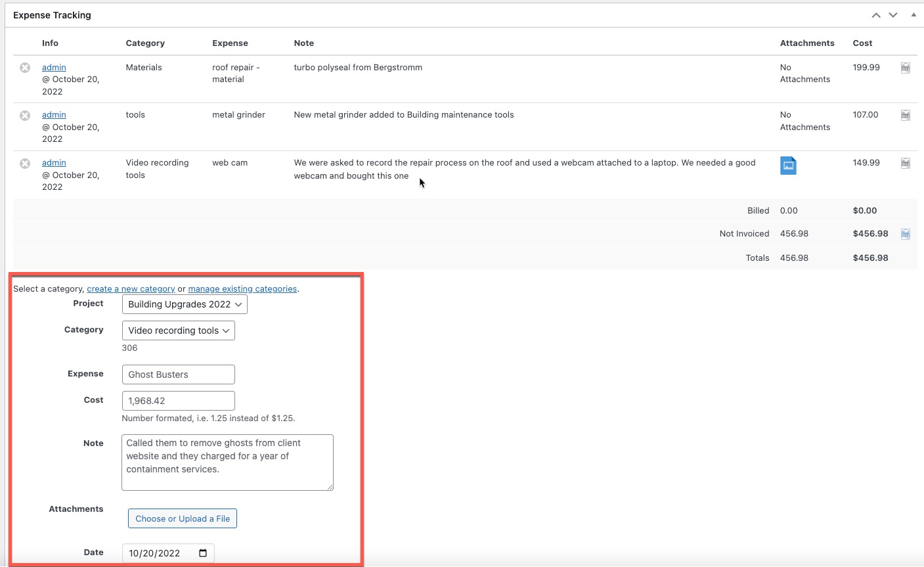Move Expense Tracking panel down
The height and width of the screenshot is (567, 924).
click(x=893, y=15)
